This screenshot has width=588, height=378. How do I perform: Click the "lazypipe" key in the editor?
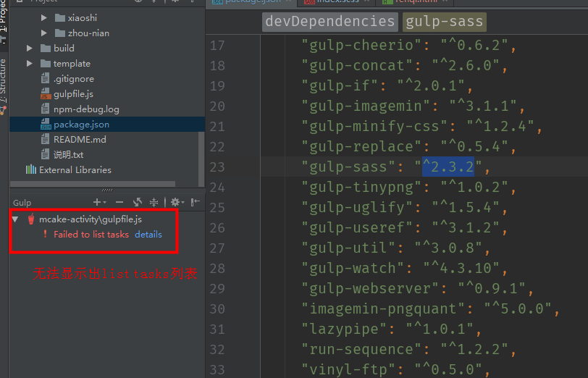(x=344, y=329)
